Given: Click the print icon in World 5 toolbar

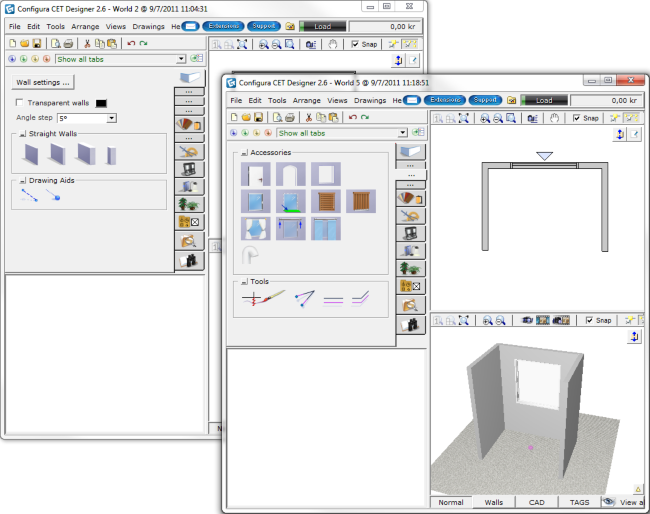Looking at the screenshot, I should (x=290, y=117).
